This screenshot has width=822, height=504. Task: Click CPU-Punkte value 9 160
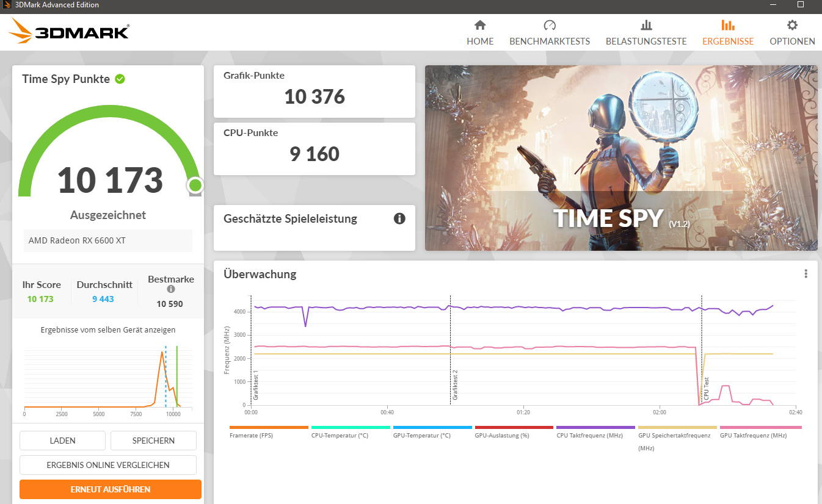tap(315, 154)
